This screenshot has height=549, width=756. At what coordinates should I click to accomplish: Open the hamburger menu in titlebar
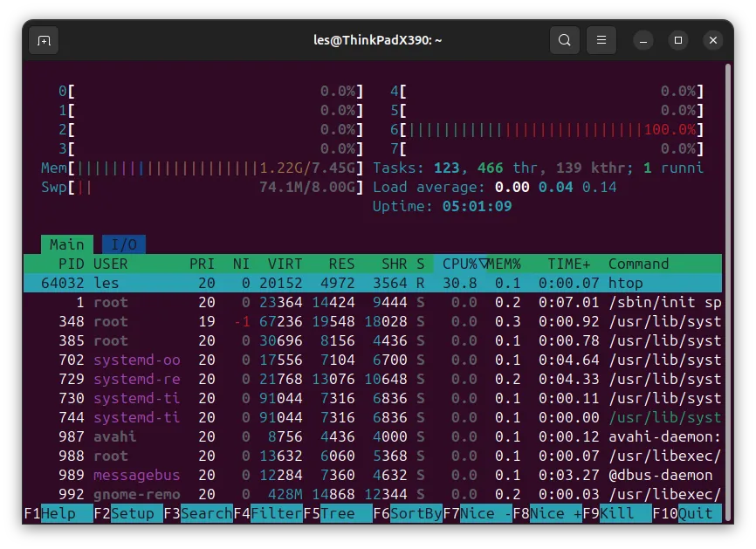click(x=601, y=40)
